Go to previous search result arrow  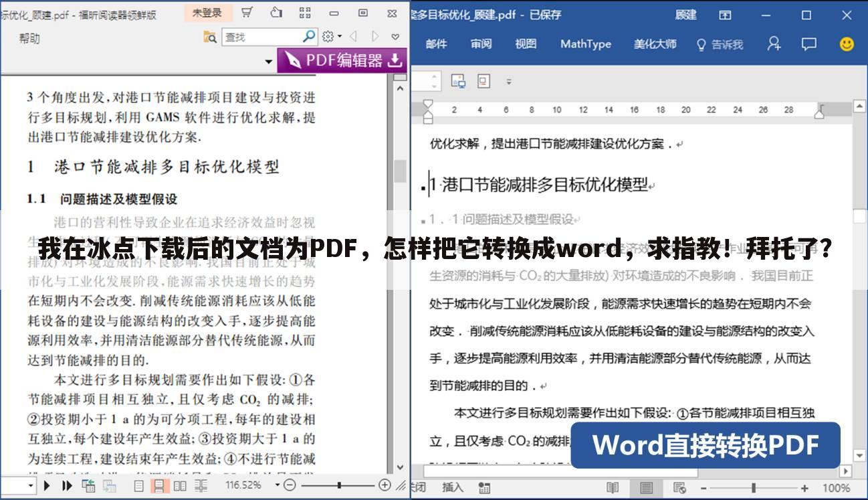[353, 37]
